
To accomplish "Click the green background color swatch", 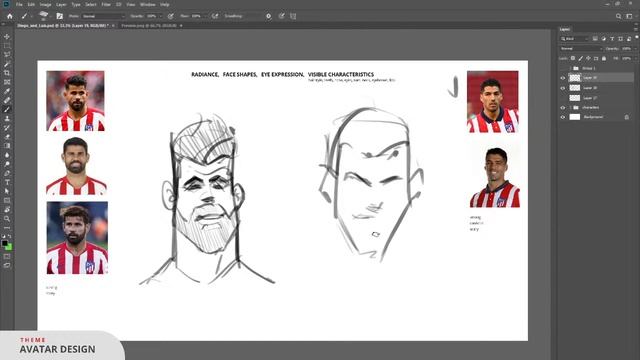I will pos(9,247).
